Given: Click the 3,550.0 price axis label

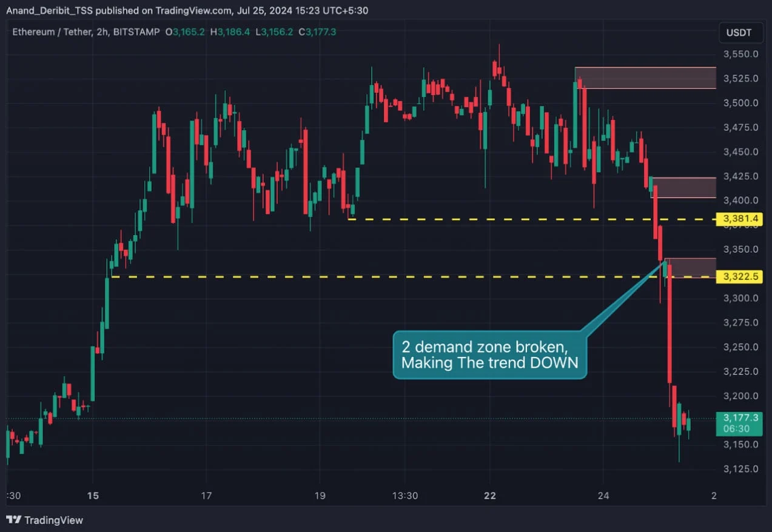Looking at the screenshot, I should click(740, 54).
